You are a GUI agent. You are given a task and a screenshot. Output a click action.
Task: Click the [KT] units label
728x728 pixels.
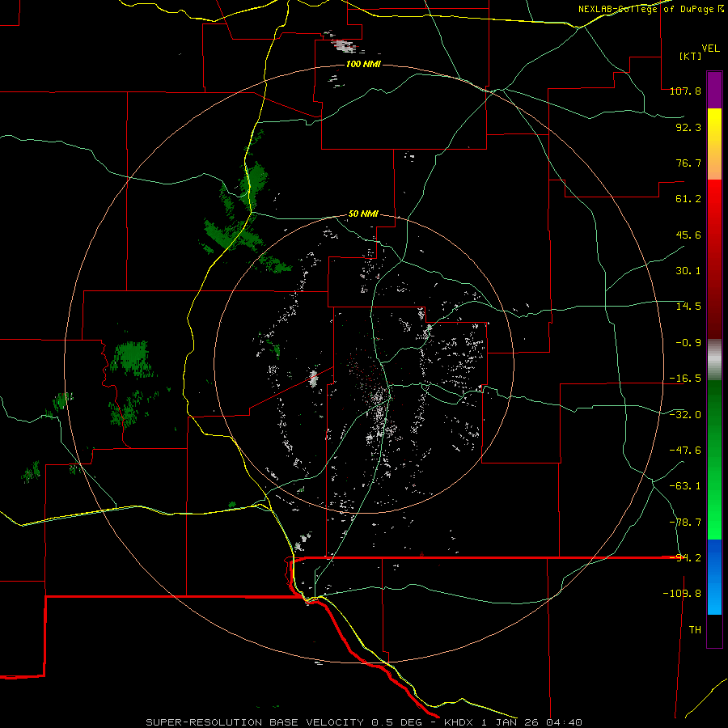[x=690, y=56]
